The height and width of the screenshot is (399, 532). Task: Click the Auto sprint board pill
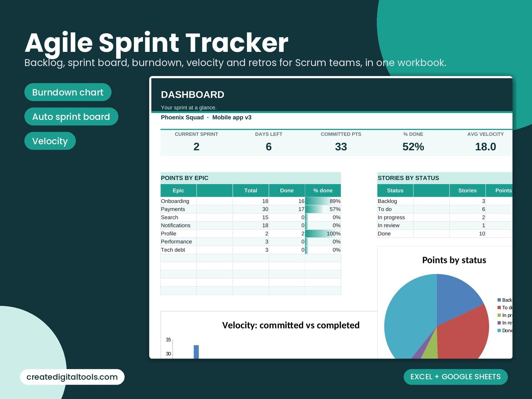coord(71,116)
